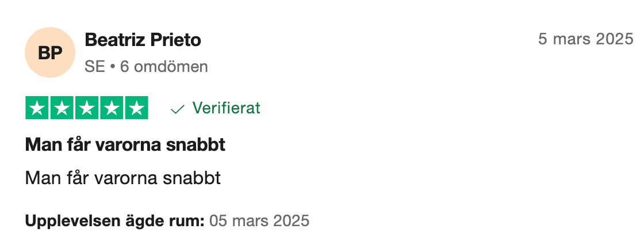Select the third star in rating
The height and width of the screenshot is (244, 644).
(x=87, y=108)
